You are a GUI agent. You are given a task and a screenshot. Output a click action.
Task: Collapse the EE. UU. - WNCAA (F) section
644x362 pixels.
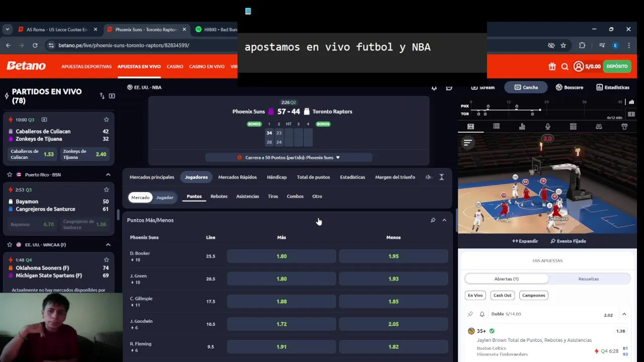click(108, 244)
